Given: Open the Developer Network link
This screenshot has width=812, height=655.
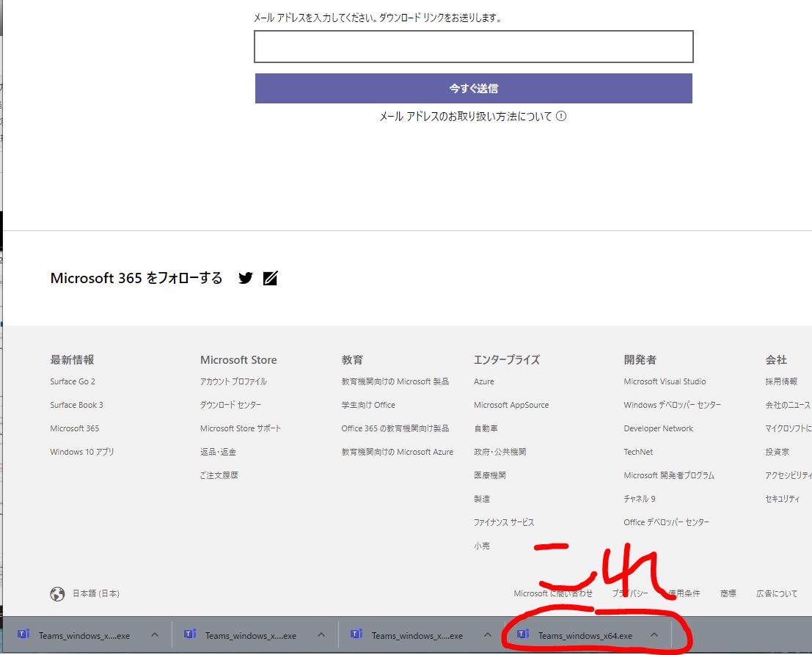Looking at the screenshot, I should tap(658, 428).
